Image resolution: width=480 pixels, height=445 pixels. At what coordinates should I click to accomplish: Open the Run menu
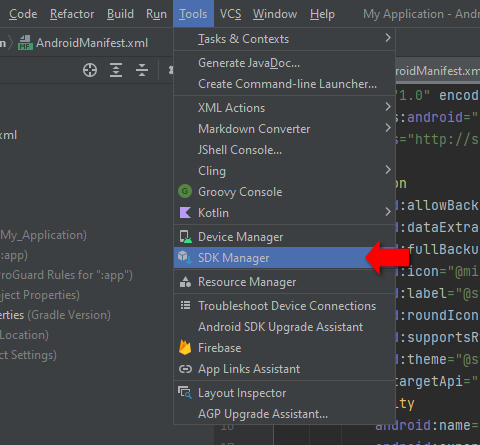156,14
